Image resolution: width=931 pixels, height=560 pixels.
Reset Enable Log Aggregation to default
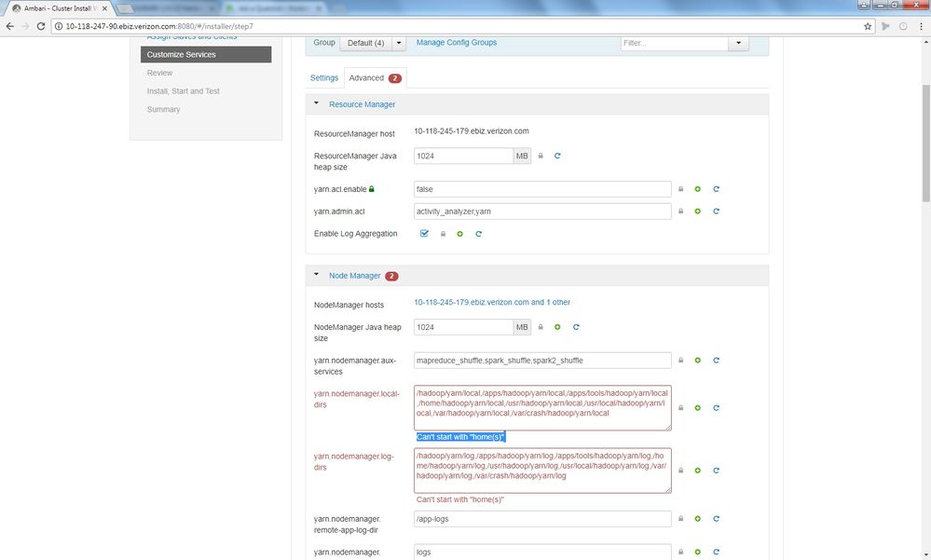click(478, 234)
